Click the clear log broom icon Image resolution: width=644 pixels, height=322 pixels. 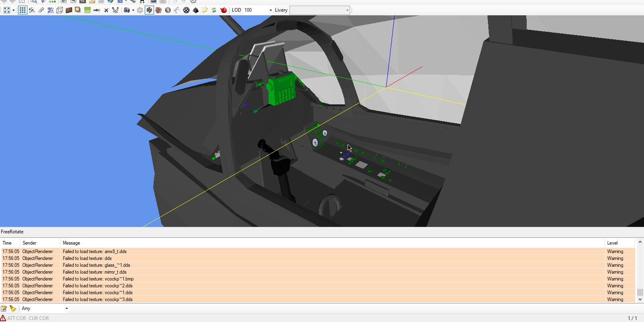(13, 308)
